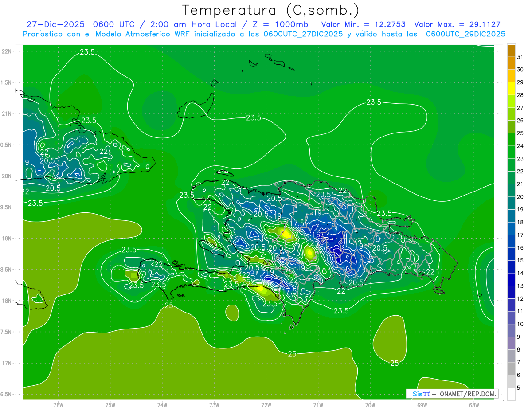The width and height of the screenshot is (532, 411).
Task: Click the "7.5N" latitude axis label
Action: tap(6, 332)
